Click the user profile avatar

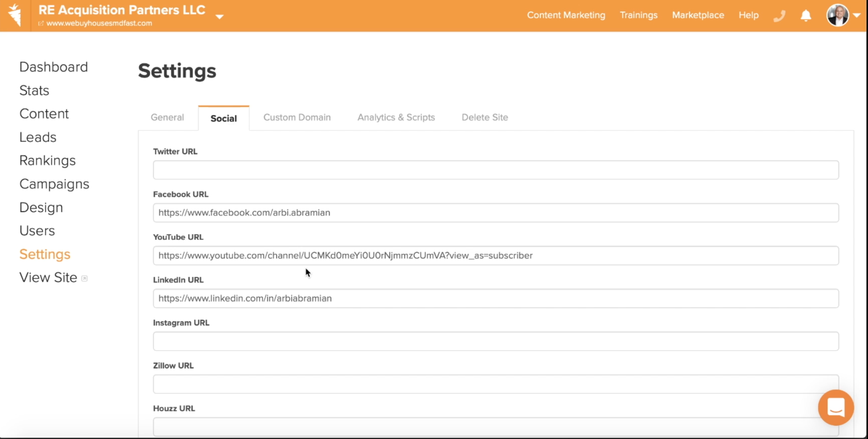[x=837, y=15]
